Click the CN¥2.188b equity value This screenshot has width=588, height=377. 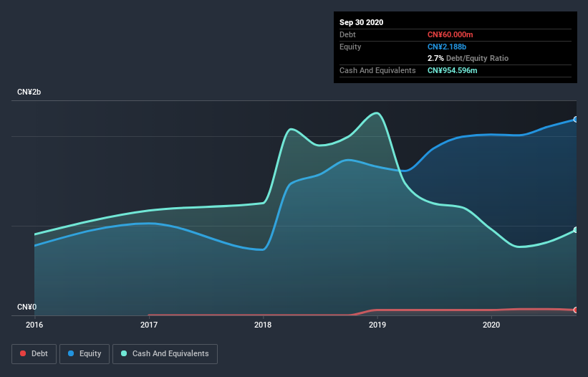(447, 47)
